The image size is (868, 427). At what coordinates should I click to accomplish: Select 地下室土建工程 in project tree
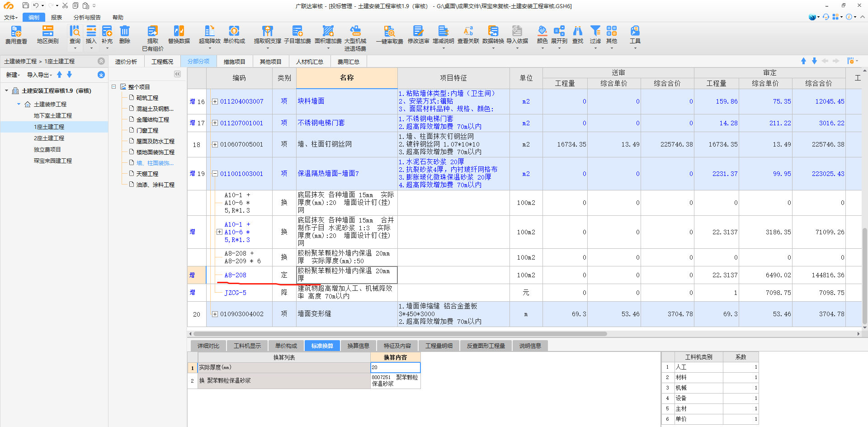(52, 115)
